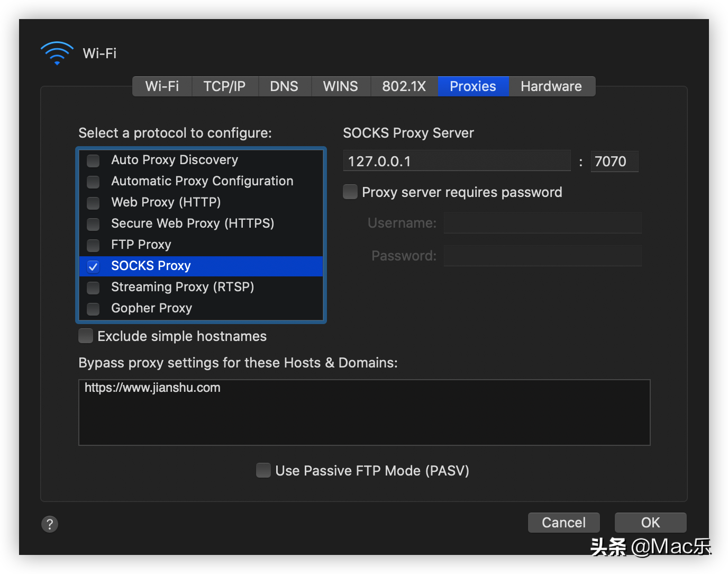Enable the Gopher Proxy checkbox

(x=93, y=309)
